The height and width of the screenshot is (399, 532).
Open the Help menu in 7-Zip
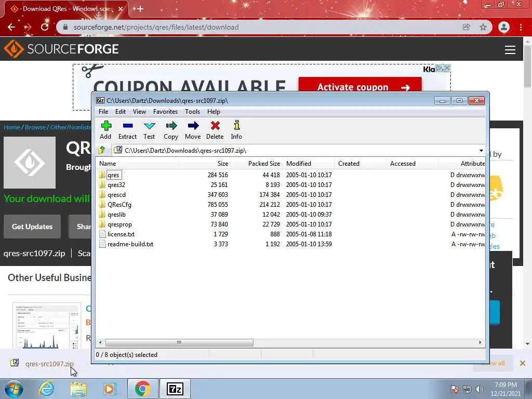214,112
